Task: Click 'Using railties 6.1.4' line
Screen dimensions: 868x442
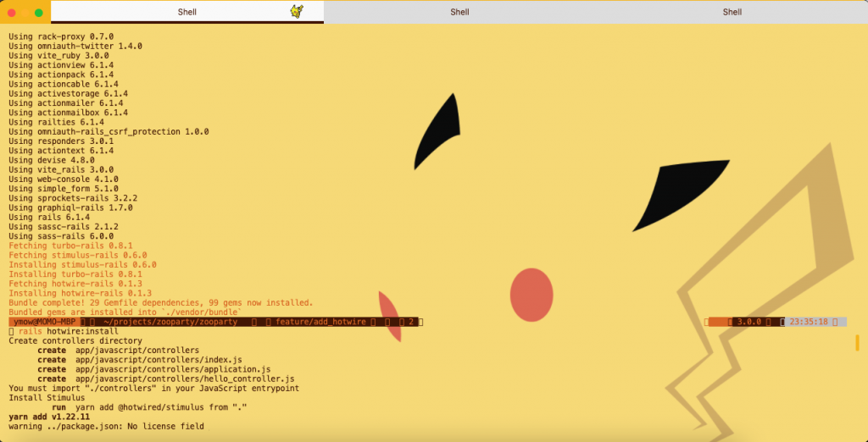Action: point(57,122)
